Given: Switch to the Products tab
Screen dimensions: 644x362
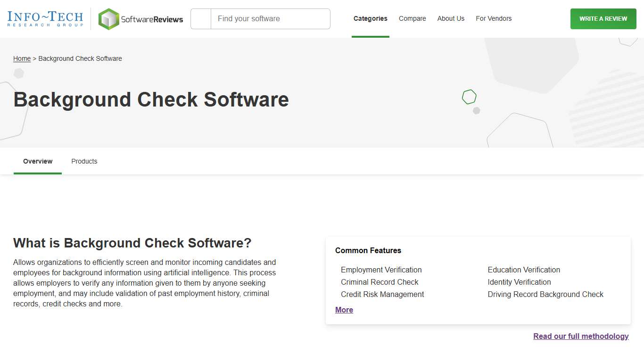Looking at the screenshot, I should pyautogui.click(x=84, y=161).
